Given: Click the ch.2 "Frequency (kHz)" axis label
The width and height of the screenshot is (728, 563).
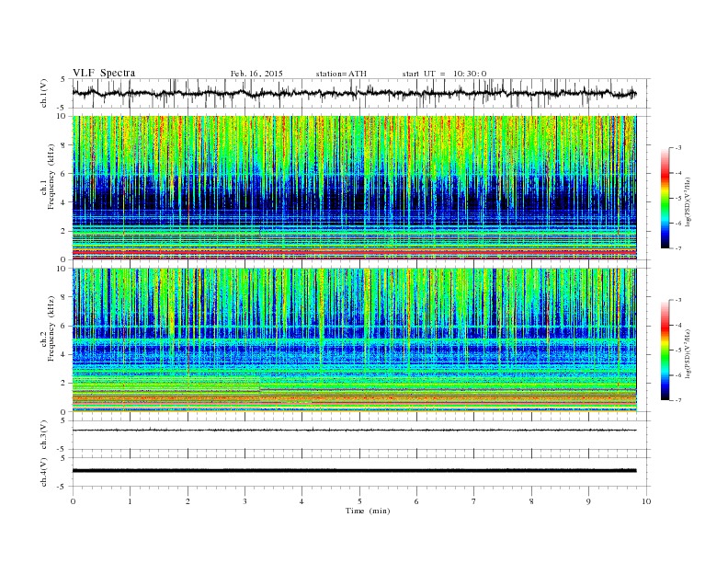Looking at the screenshot, I should (50, 327).
